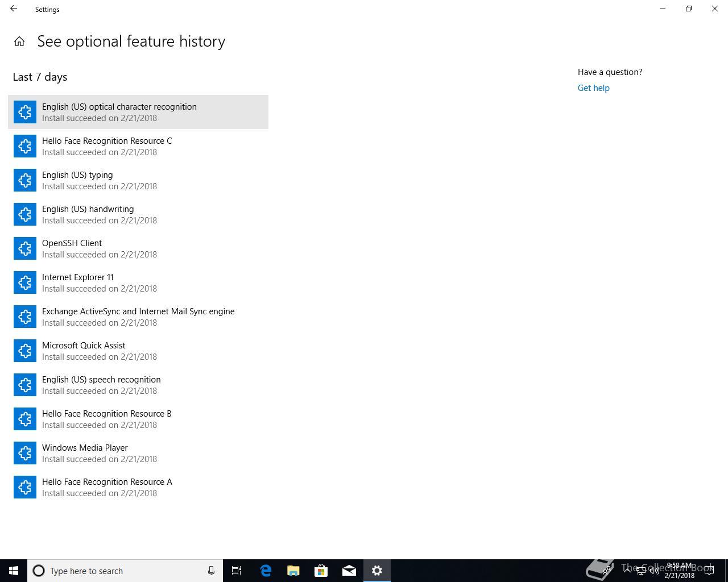Click puzzle icon beside Hello Face Recognition Resource C
Image resolution: width=728 pixels, height=582 pixels.
pos(25,146)
